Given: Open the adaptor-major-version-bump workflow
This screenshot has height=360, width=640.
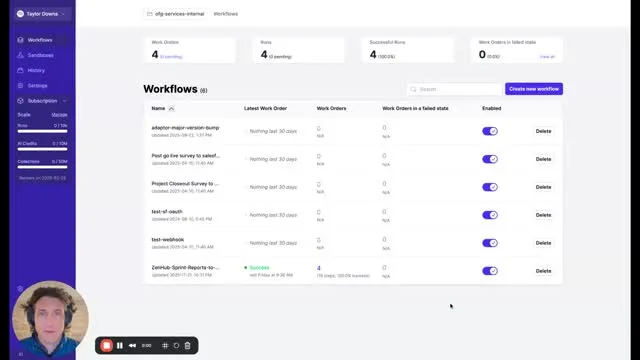Looking at the screenshot, I should 185,128.
